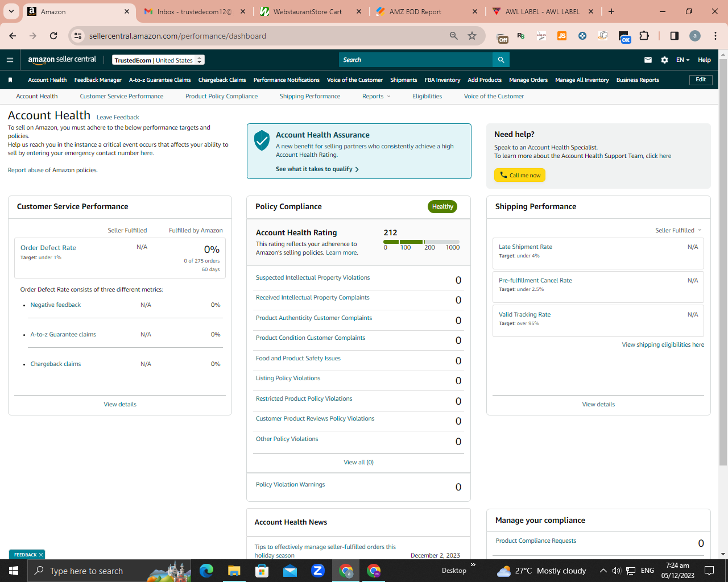This screenshot has width=728, height=582.
Task: Open A-to-z Guarantee Claims menu item
Action: pos(160,80)
